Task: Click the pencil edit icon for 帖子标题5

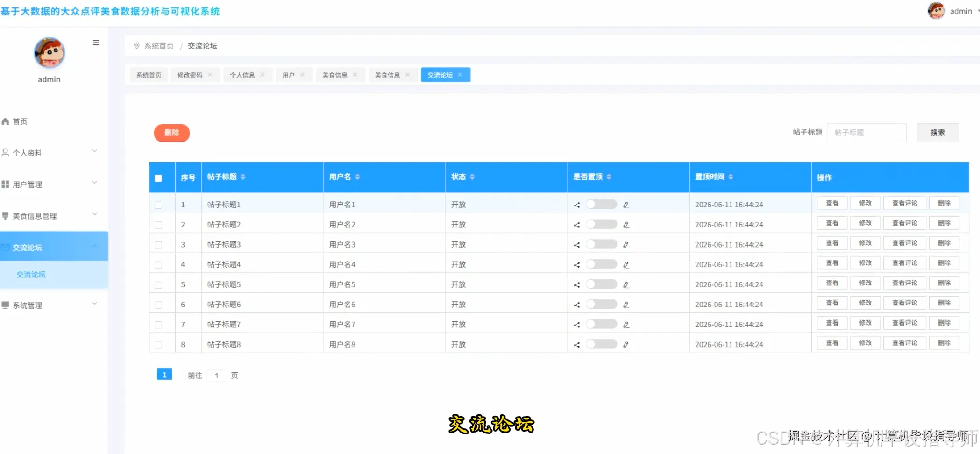Action: click(626, 285)
